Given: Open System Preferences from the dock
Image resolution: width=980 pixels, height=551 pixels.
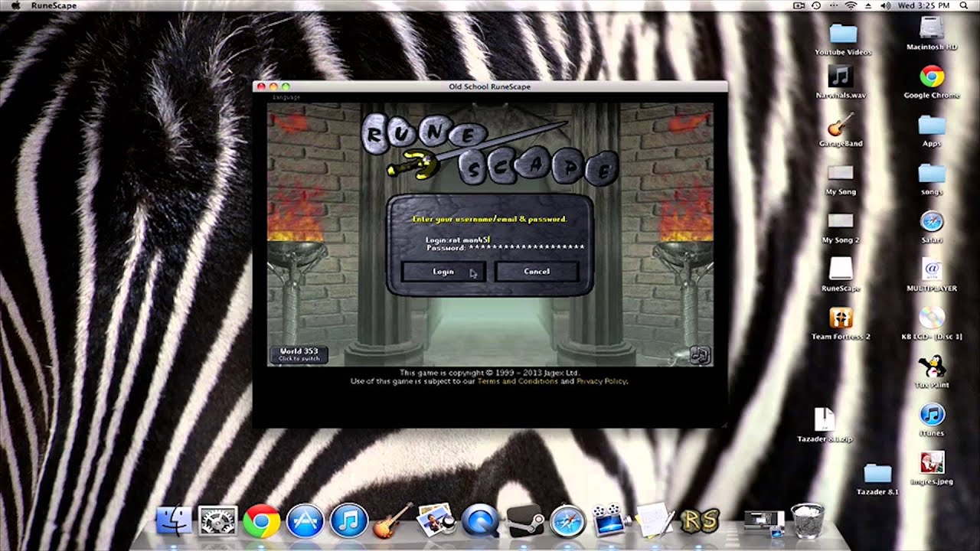Looking at the screenshot, I should [217, 521].
